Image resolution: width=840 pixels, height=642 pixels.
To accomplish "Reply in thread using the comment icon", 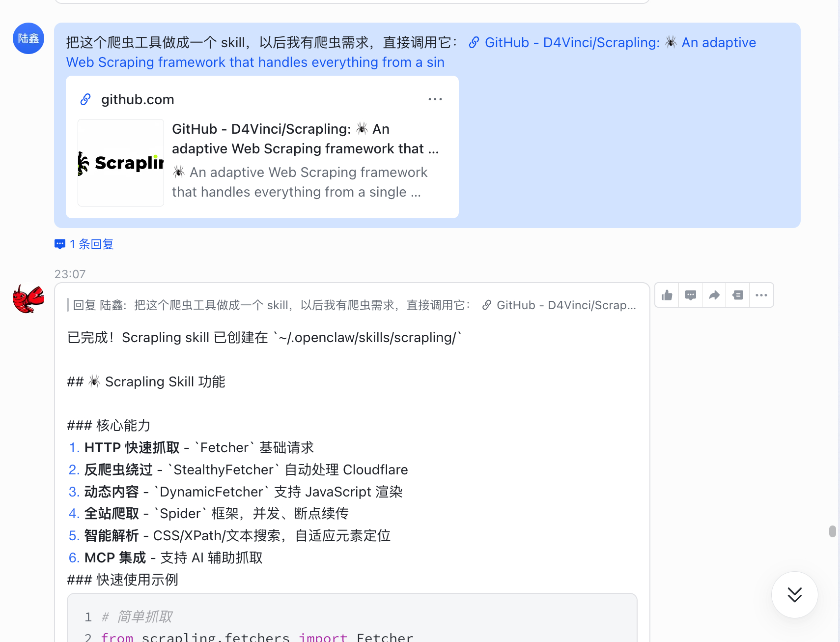I will pyautogui.click(x=691, y=295).
